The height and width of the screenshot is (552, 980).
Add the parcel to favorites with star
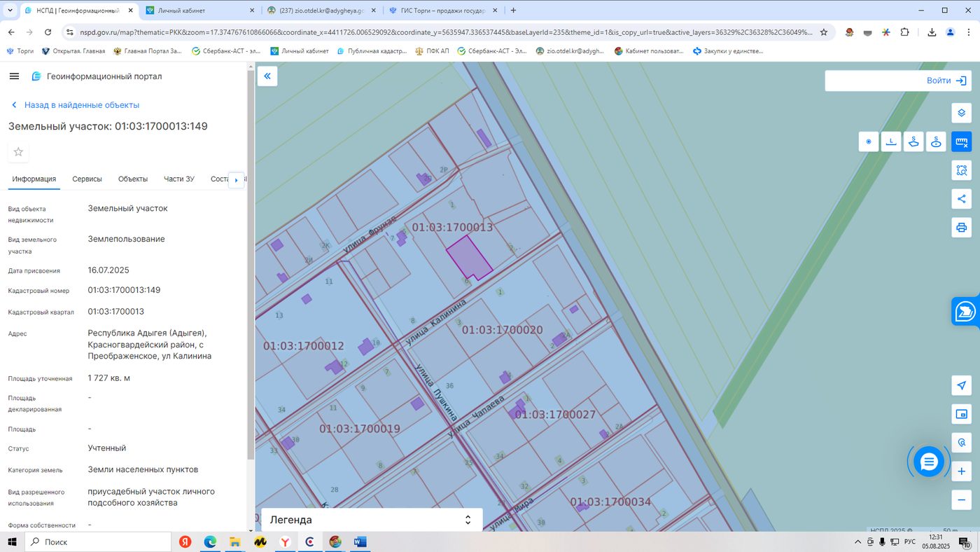(18, 152)
